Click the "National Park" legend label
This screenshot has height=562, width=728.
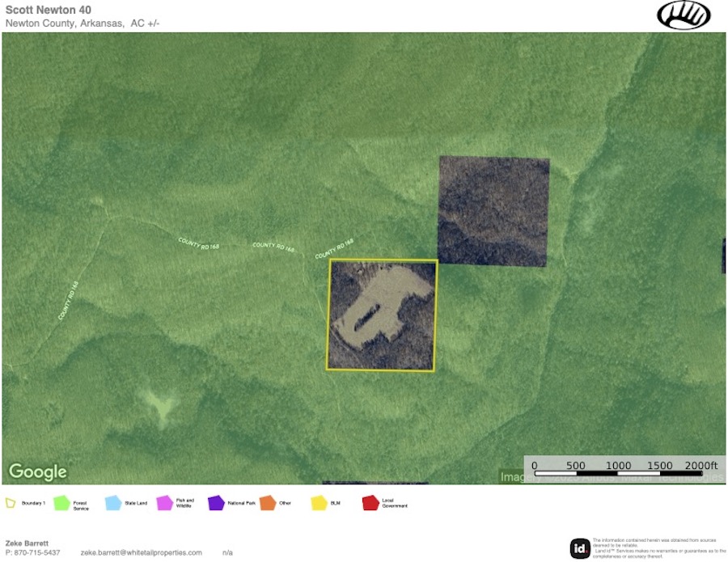[x=241, y=503]
